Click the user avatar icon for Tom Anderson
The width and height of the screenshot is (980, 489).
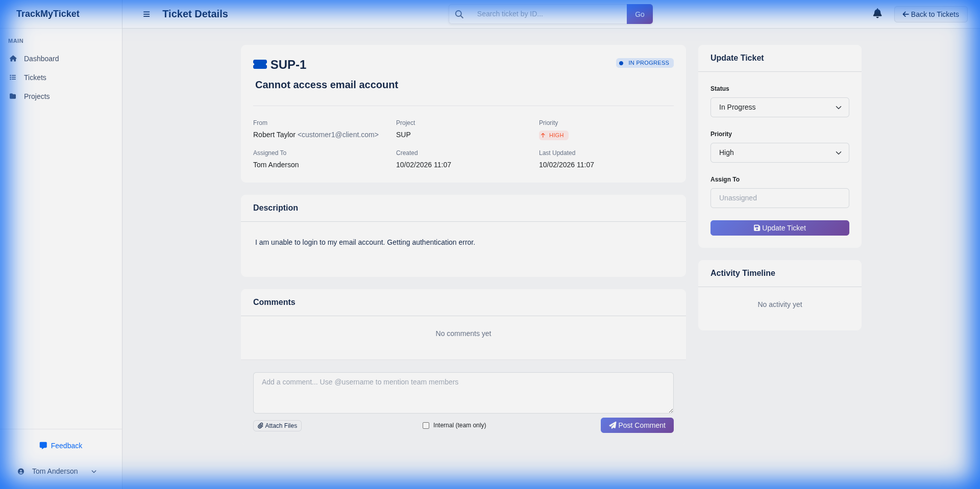pyautogui.click(x=21, y=472)
